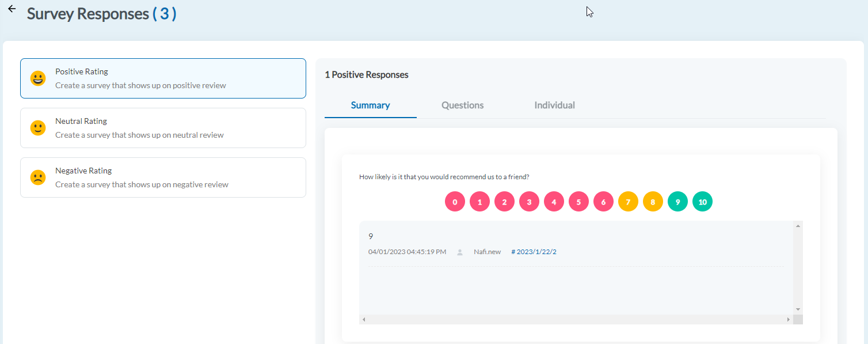
Task: Switch to the Summary tab
Action: coord(370,105)
